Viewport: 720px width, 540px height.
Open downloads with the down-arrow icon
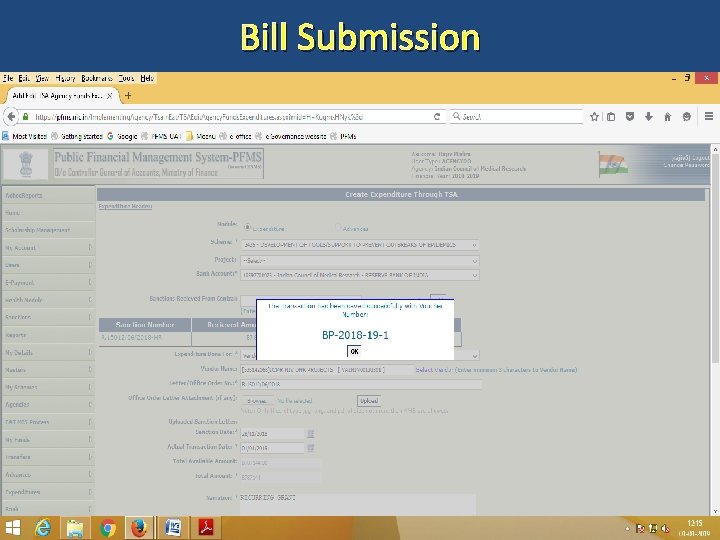649,117
